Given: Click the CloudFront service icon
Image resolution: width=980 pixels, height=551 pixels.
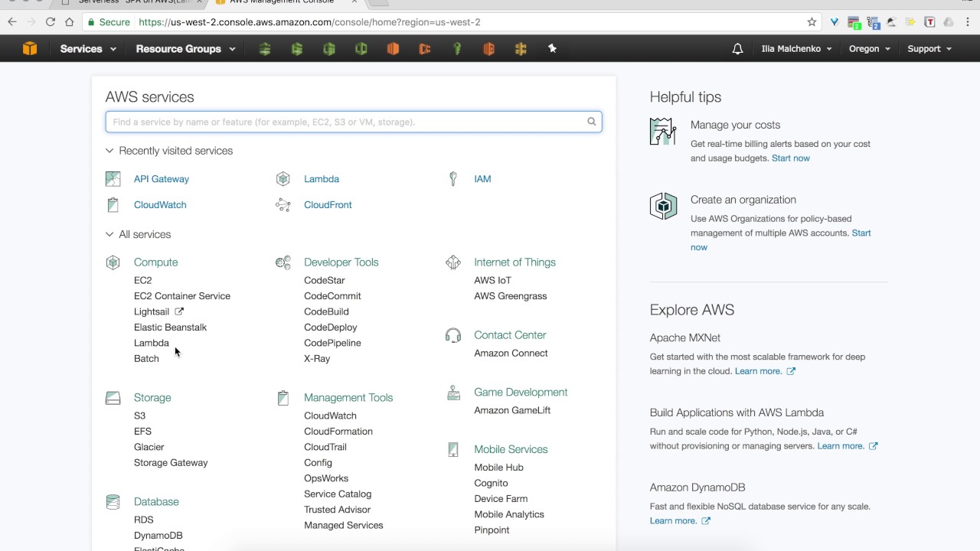Looking at the screenshot, I should [283, 205].
